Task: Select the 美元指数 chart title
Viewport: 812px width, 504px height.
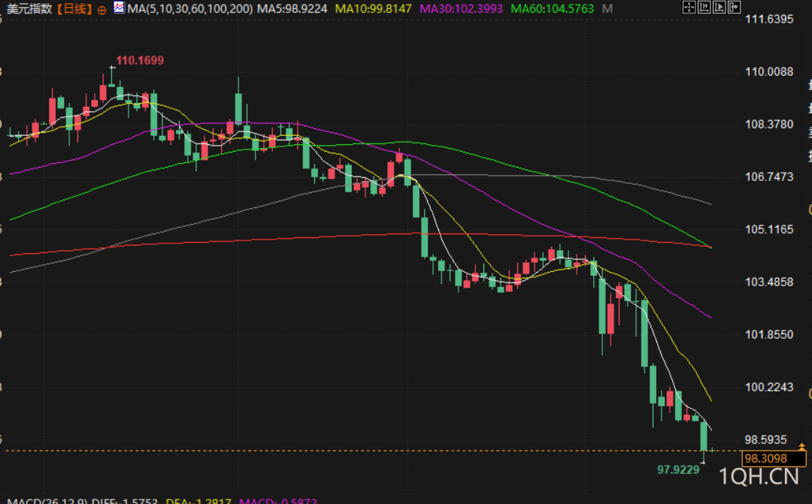Action: tap(29, 9)
